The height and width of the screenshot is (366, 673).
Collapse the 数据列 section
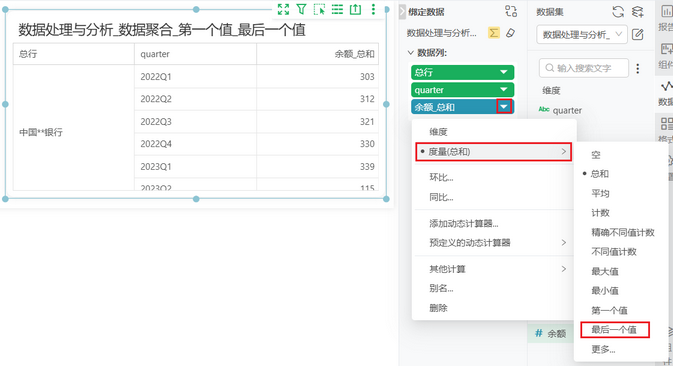tap(410, 53)
